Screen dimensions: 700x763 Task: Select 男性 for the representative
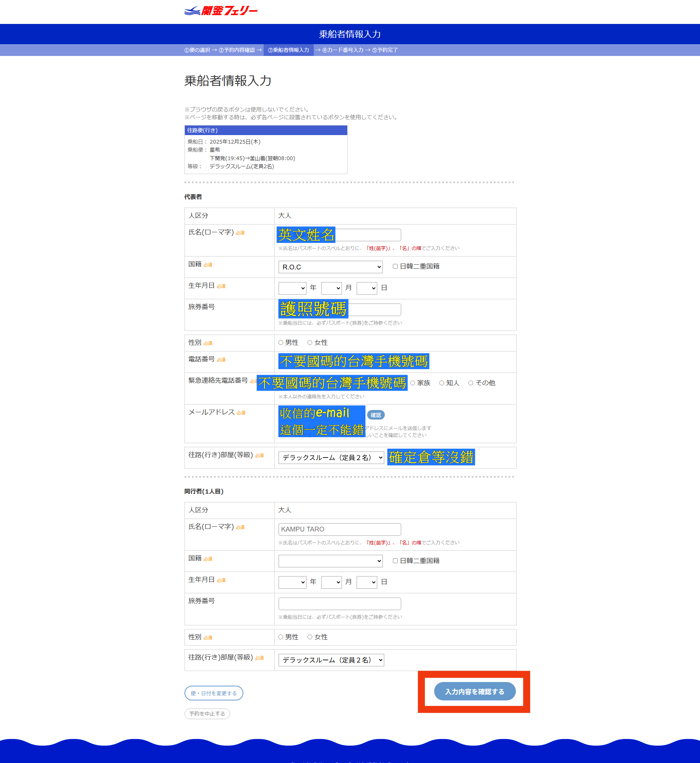[x=281, y=343]
